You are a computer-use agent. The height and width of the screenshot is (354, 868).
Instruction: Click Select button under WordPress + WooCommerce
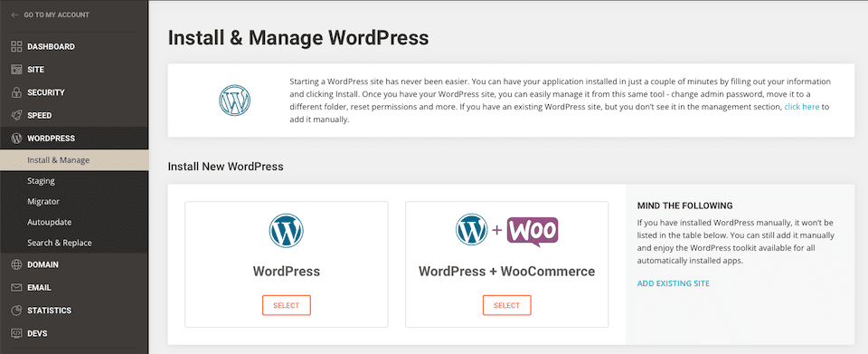click(506, 305)
